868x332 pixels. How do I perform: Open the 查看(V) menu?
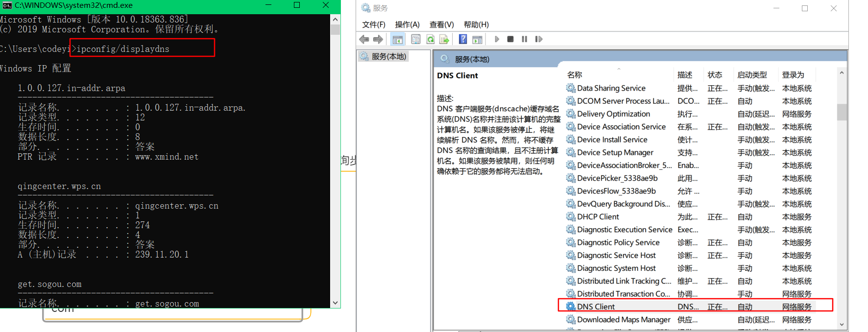[x=441, y=24]
